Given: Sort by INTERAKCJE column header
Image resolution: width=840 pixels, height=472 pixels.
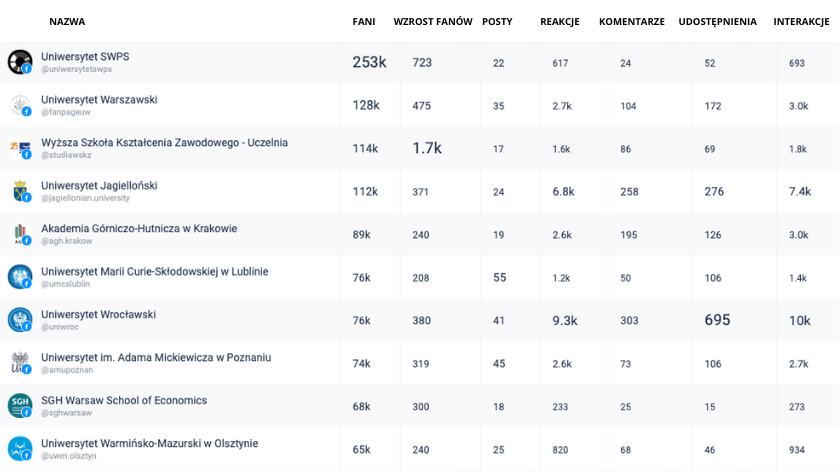Looking at the screenshot, I should [801, 21].
